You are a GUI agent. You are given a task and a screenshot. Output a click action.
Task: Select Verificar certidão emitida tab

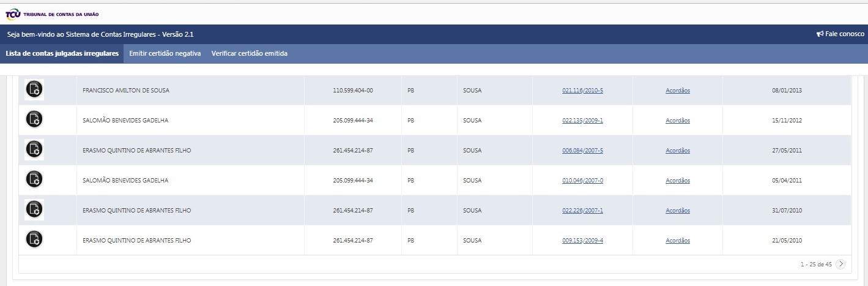click(250, 53)
